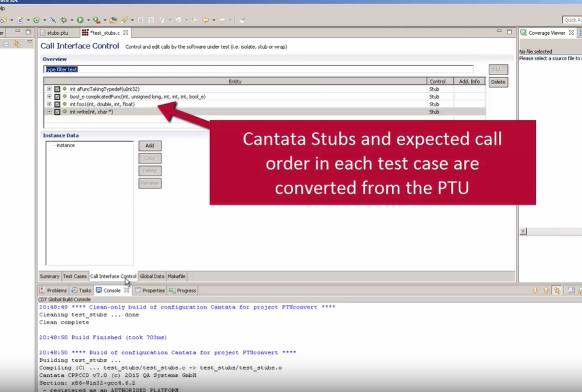Click the new C source file toolbar icon
582x392 pixels.
pos(20,20)
